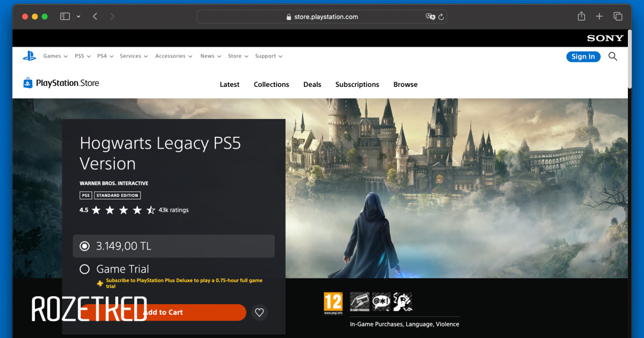
Task: Select the 3.149,00 TL purchase option
Action: (x=84, y=246)
